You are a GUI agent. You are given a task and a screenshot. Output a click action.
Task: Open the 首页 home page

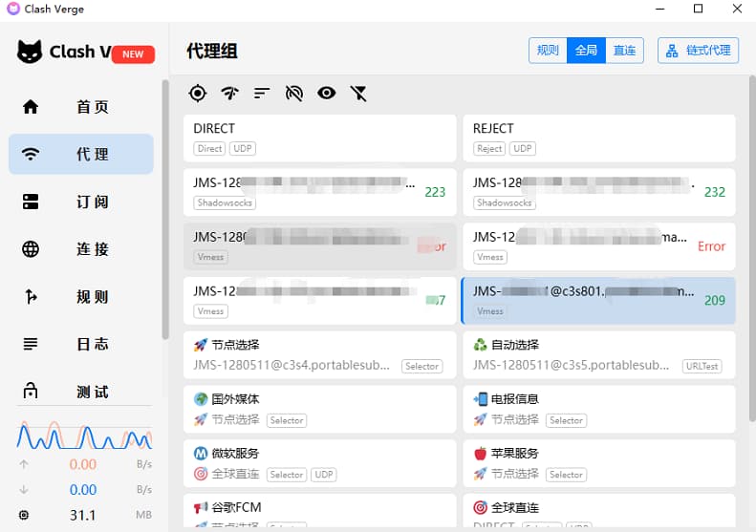click(81, 107)
